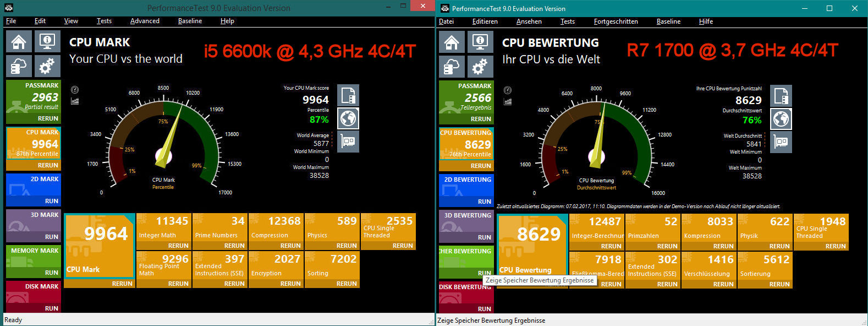
Task: Rerun Compression test scoring 12368
Action: coord(290,246)
